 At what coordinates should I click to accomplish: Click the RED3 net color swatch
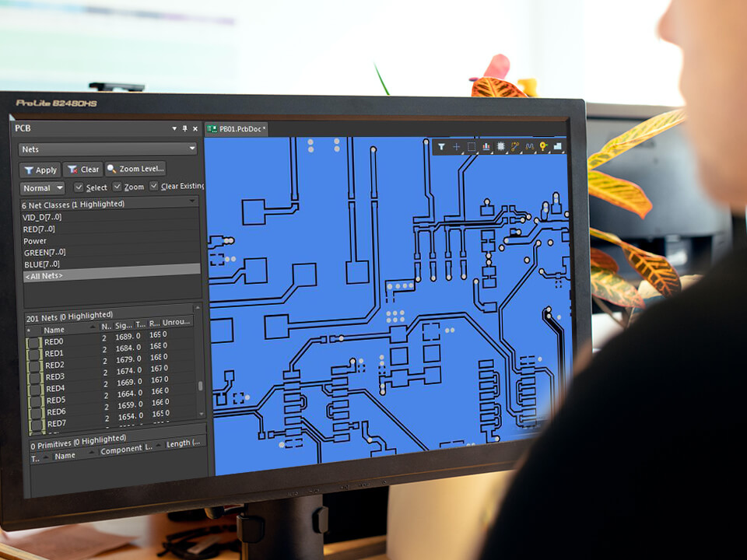pos(34,377)
